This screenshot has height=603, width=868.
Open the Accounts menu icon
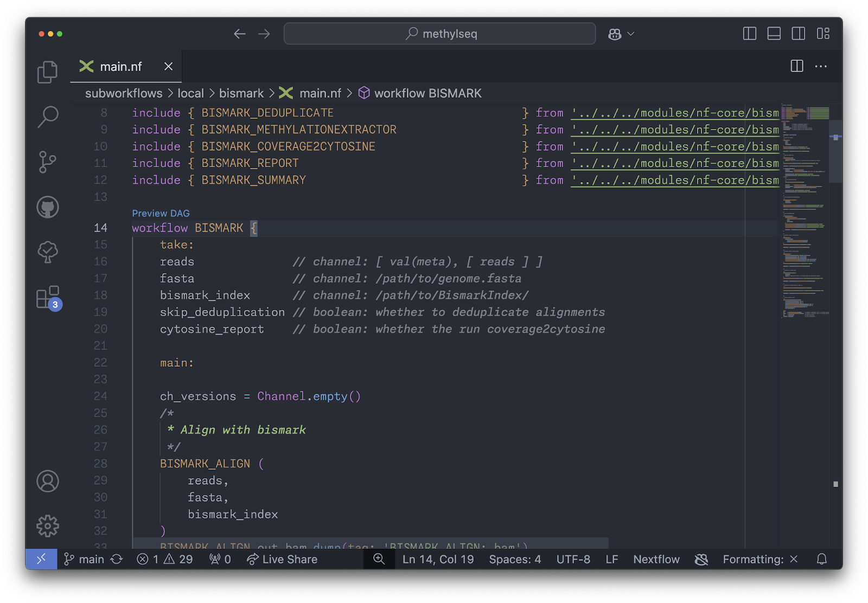[x=47, y=481]
